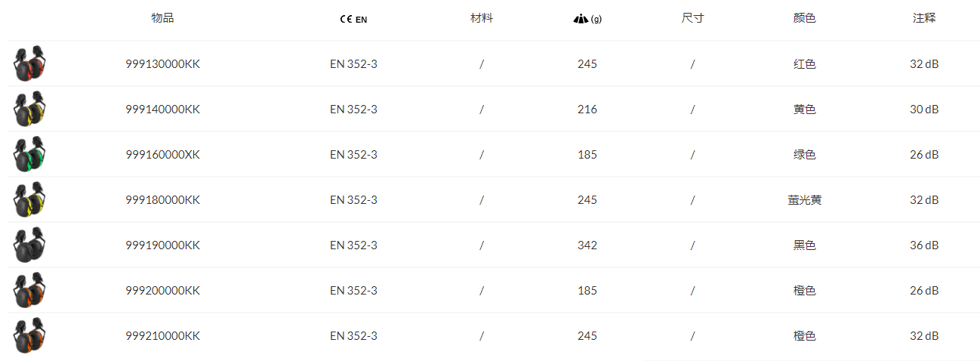The height and width of the screenshot is (361, 980).
Task: Click the fluorescent yellow earmuff thumbnail
Action: [30, 200]
